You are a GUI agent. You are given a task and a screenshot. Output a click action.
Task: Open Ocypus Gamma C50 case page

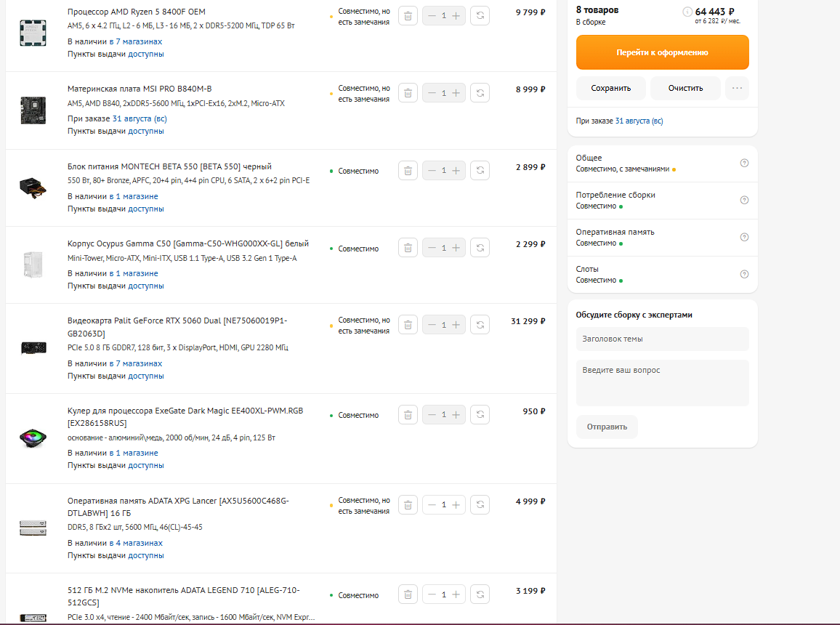tap(188, 243)
